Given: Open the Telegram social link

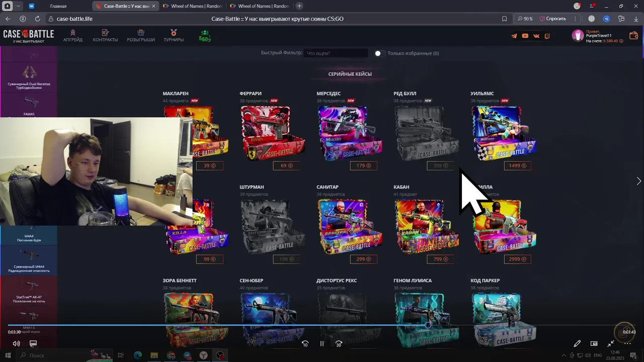Looking at the screenshot, I should click(x=514, y=36).
